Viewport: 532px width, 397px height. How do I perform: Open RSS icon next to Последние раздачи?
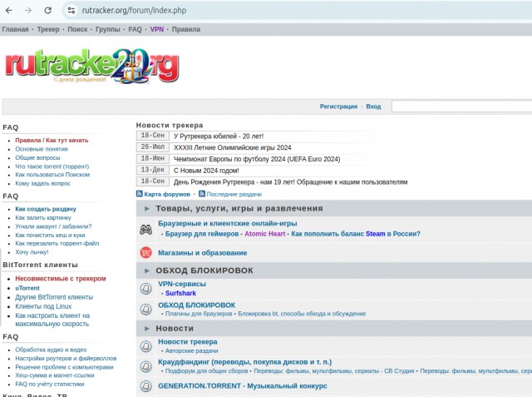202,194
